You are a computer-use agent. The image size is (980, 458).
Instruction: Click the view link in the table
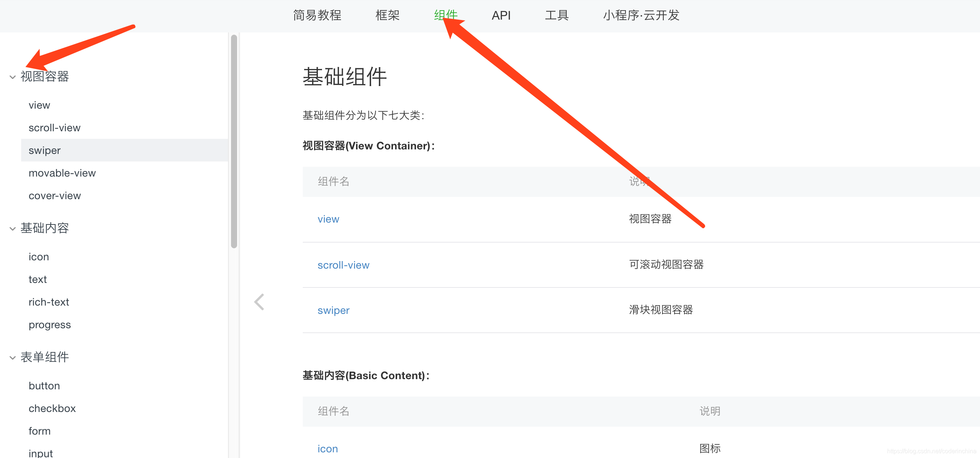328,219
